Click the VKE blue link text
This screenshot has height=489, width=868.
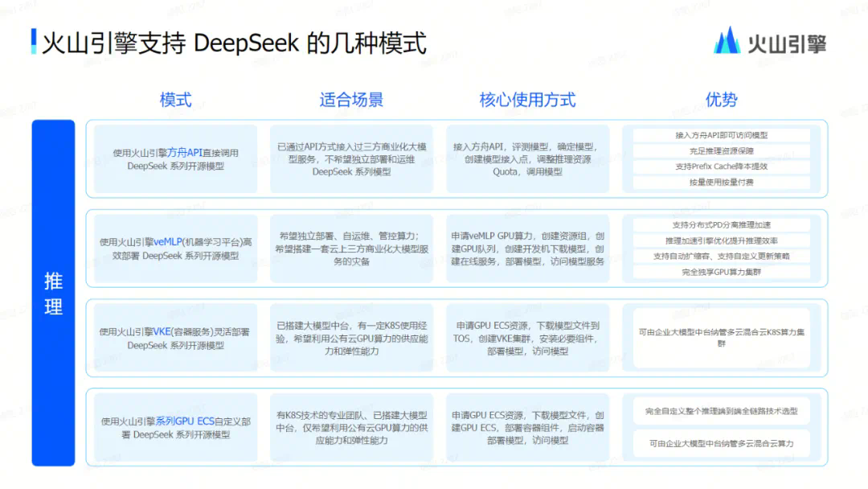point(163,331)
